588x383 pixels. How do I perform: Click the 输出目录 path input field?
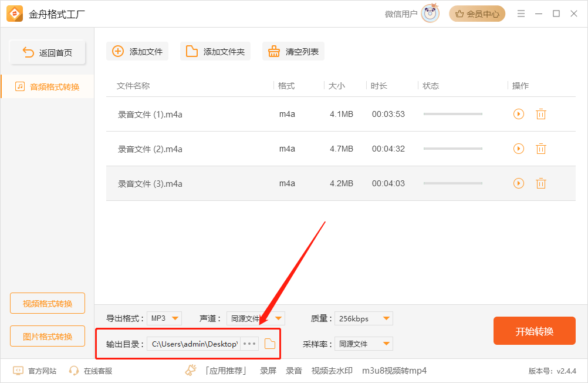pyautogui.click(x=194, y=344)
